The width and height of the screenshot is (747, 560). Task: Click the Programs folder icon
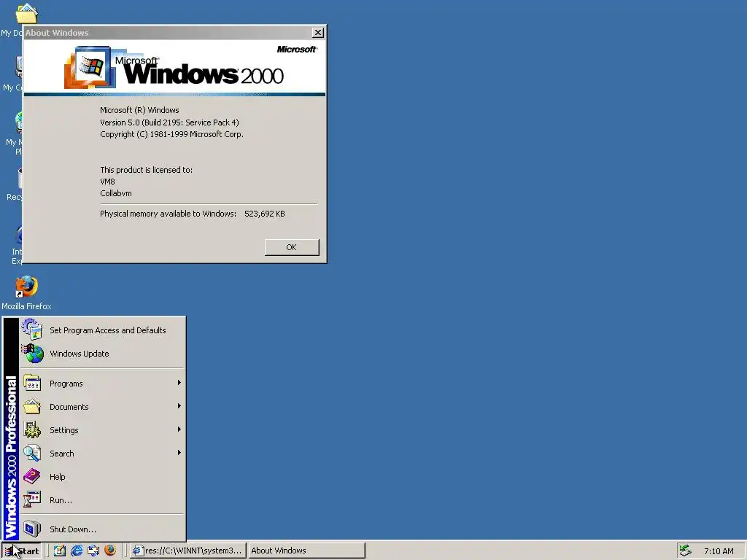(x=32, y=384)
